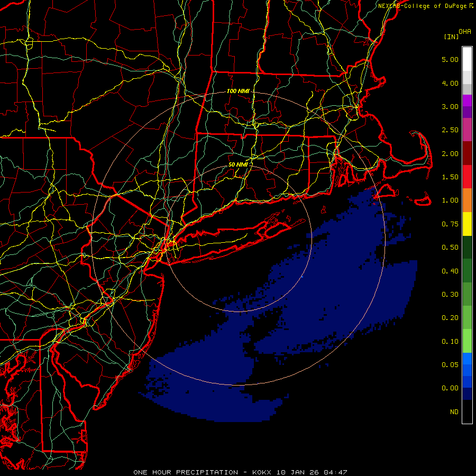Click the 3.00 legend value
The image size is (476, 476).
tap(450, 106)
